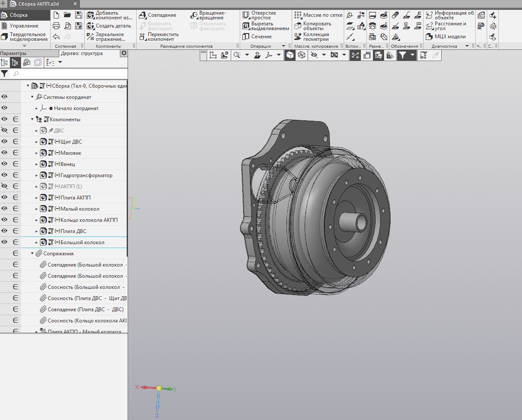Create a new document via toolbar icon
This screenshot has height=420, width=522.
tap(56, 15)
